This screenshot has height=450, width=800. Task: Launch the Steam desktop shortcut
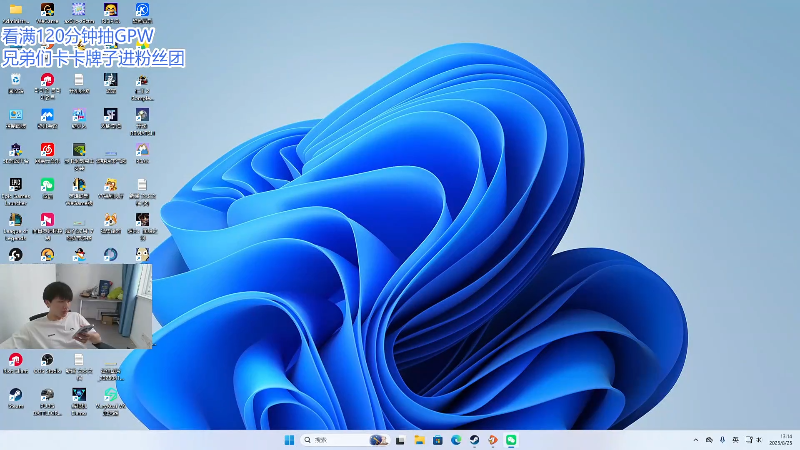tap(16, 394)
